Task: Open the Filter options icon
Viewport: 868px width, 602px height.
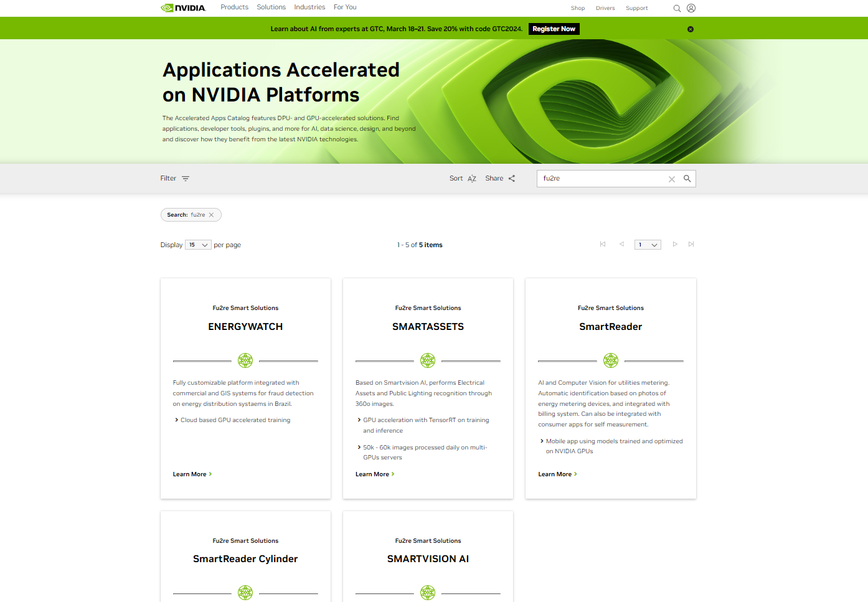Action: click(x=186, y=179)
